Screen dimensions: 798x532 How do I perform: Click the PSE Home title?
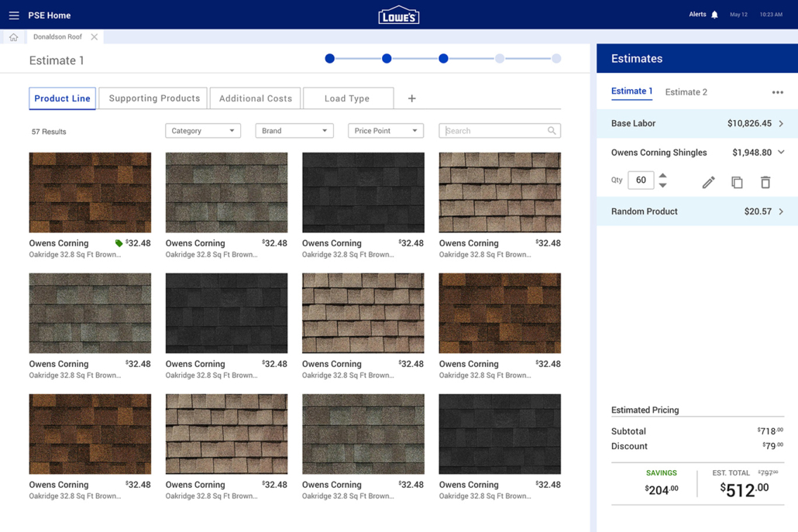point(50,15)
